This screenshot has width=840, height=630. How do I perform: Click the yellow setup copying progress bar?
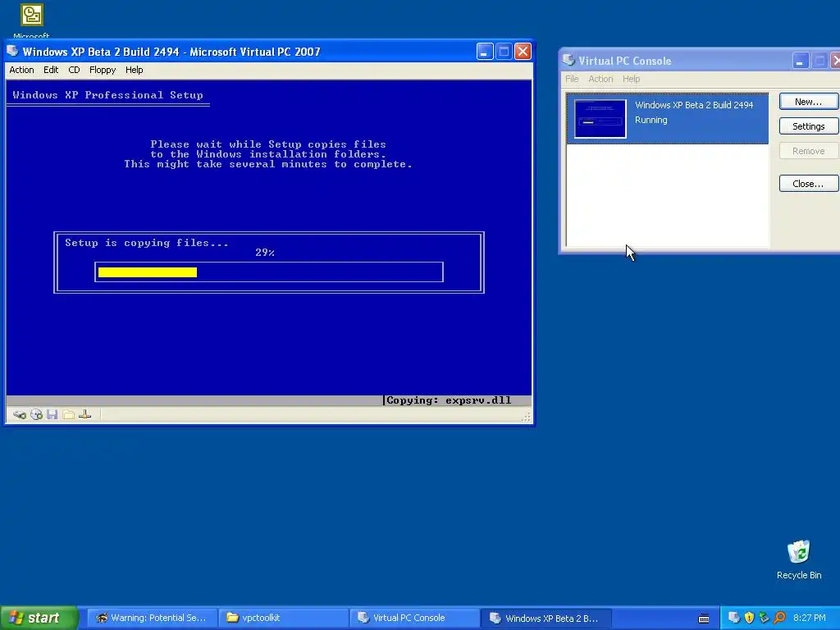point(148,272)
